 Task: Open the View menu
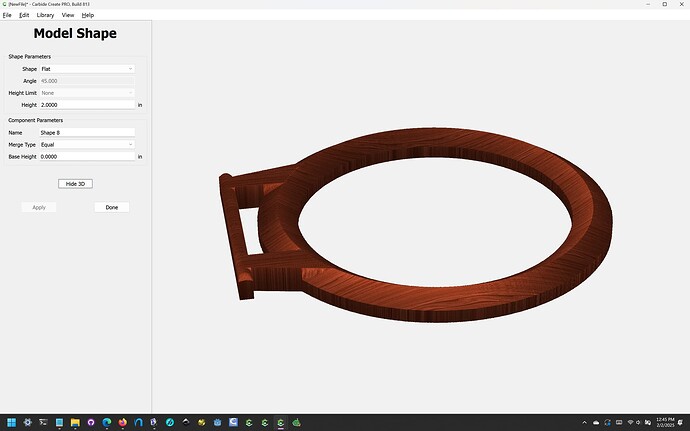(x=68, y=15)
